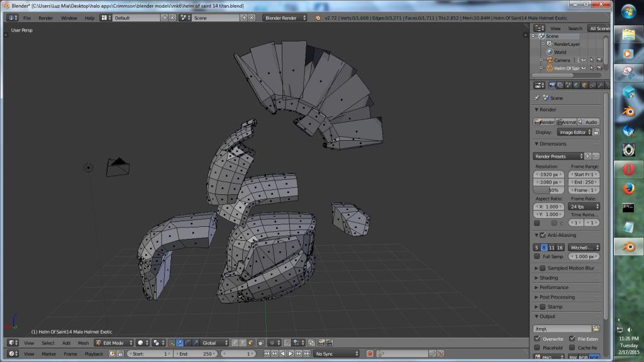
Task: Enable Full Sample checkbox
Action: 537,256
